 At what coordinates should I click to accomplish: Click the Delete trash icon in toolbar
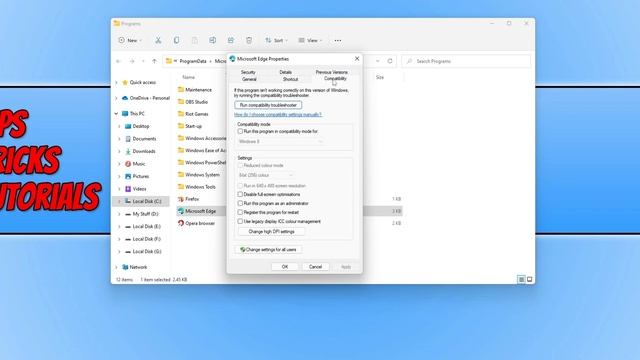point(249,40)
